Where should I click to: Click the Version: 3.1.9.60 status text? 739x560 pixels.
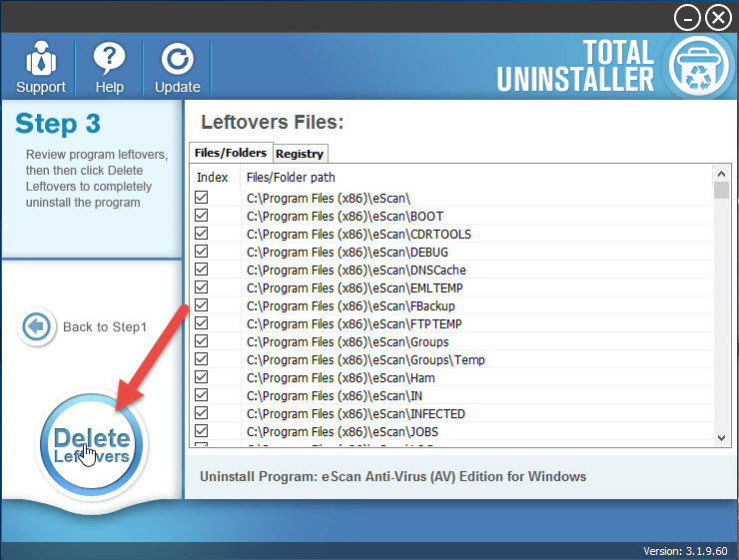[685, 551]
